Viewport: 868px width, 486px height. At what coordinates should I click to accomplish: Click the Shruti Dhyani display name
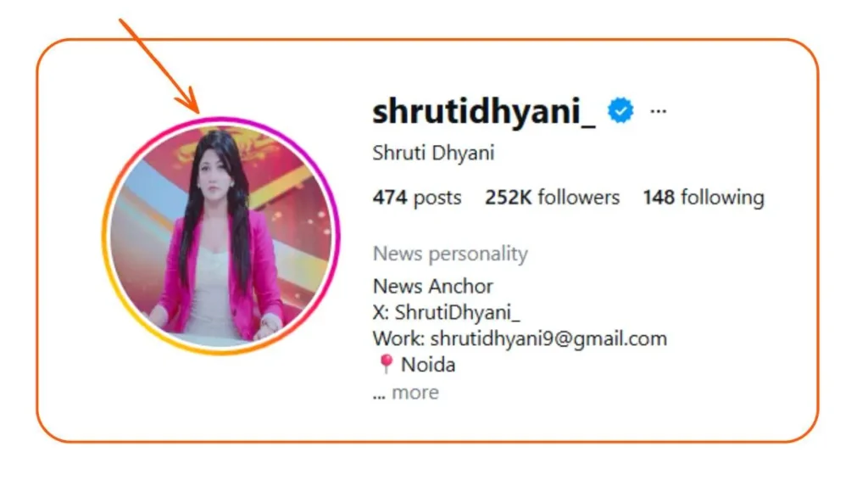point(433,153)
